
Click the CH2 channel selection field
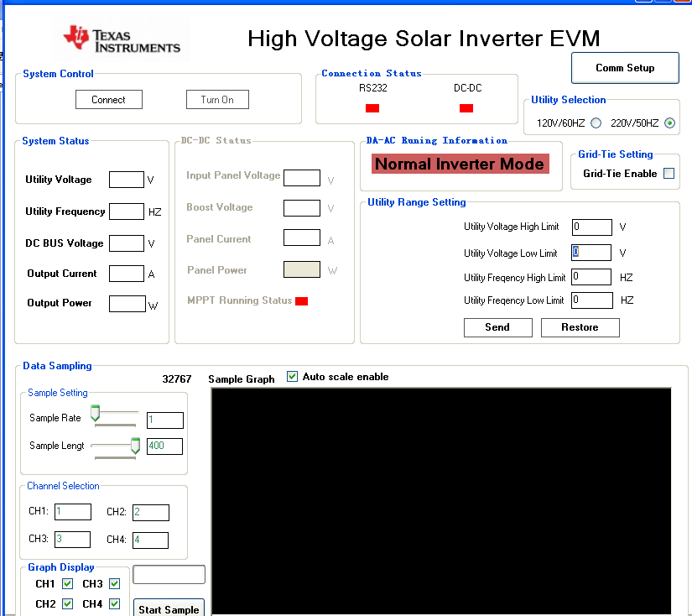point(150,513)
